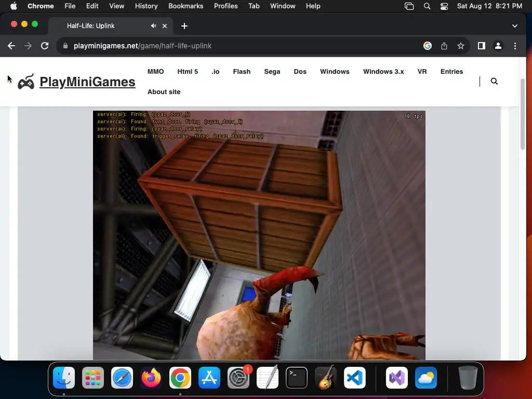Open the Windows games category
This screenshot has height=399, width=532.
click(335, 72)
